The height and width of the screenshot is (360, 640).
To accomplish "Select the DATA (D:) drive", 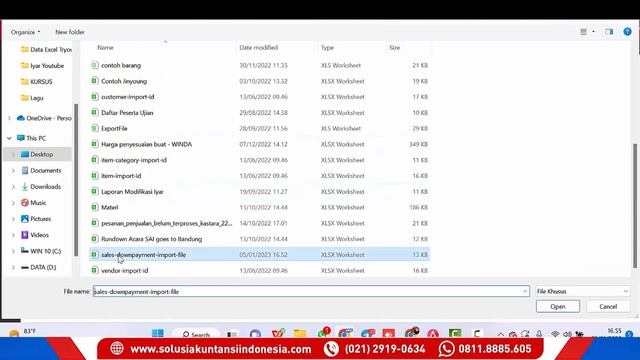I will coord(39,267).
